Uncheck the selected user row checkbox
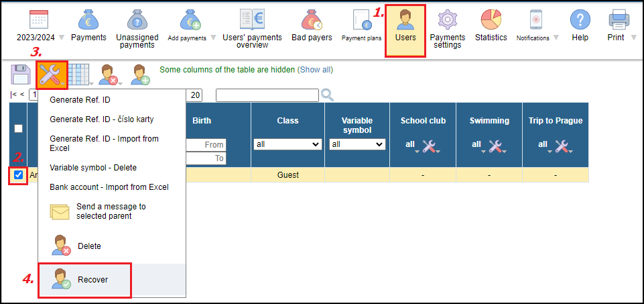This screenshot has height=304, width=644. pos(19,175)
